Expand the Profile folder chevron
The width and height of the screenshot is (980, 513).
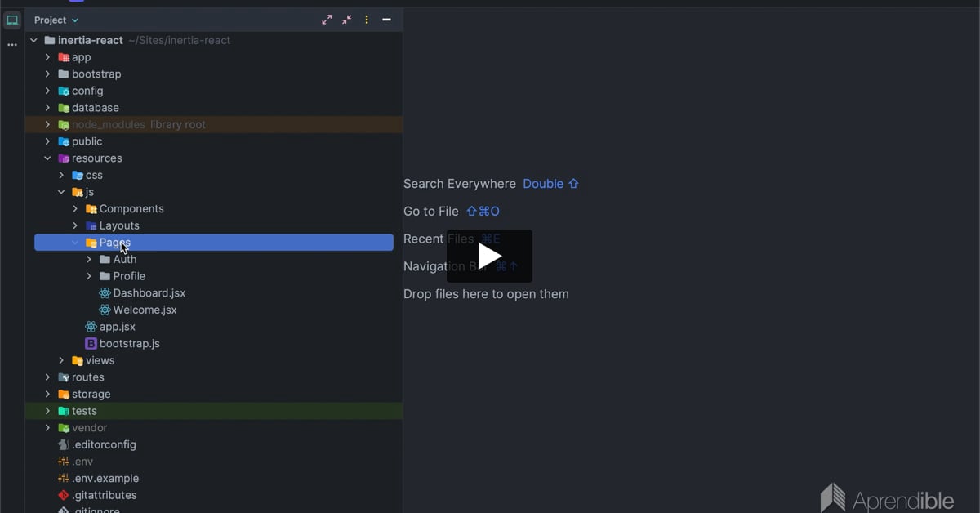click(89, 276)
